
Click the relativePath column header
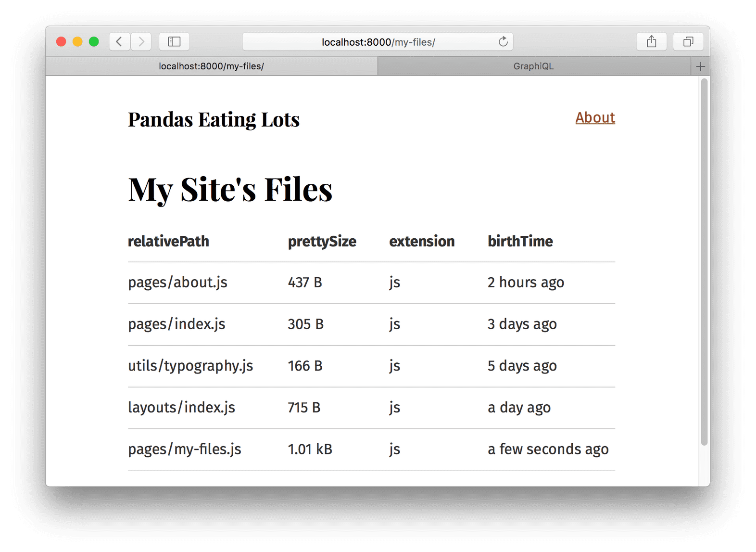[168, 241]
